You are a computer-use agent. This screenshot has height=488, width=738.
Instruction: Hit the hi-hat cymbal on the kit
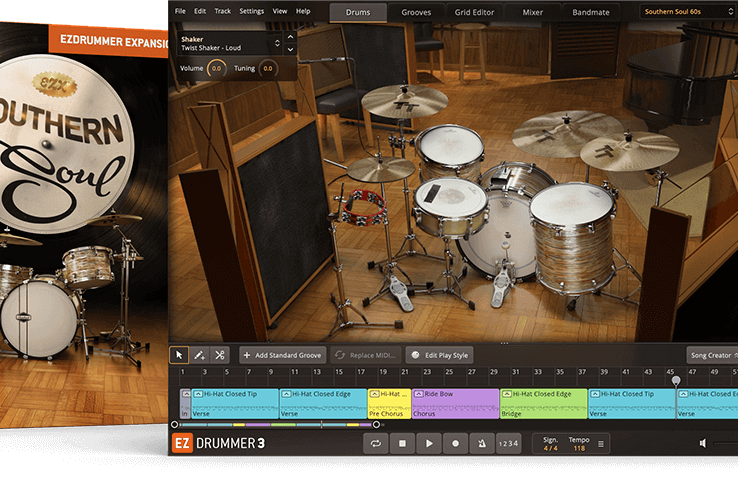pyautogui.click(x=379, y=170)
